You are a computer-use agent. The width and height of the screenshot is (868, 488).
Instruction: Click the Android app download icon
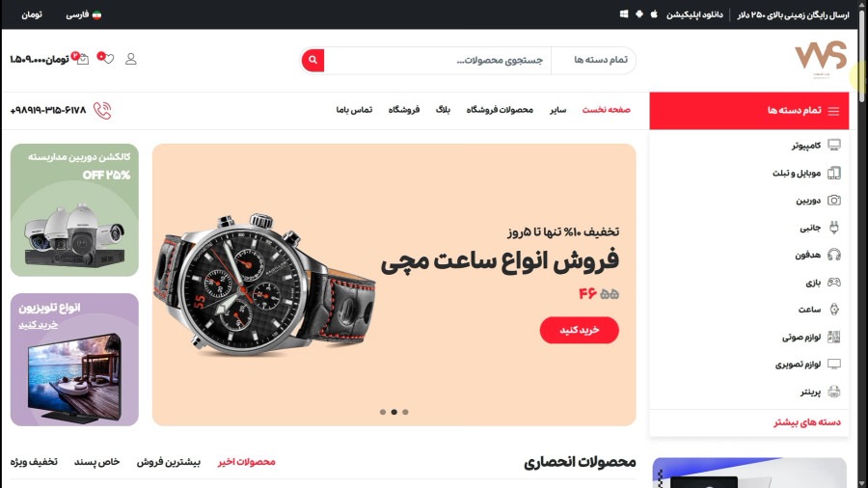638,14
